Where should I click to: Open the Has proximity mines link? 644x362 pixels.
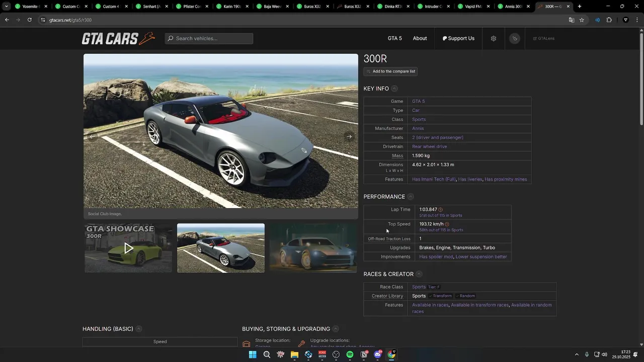[506, 179]
